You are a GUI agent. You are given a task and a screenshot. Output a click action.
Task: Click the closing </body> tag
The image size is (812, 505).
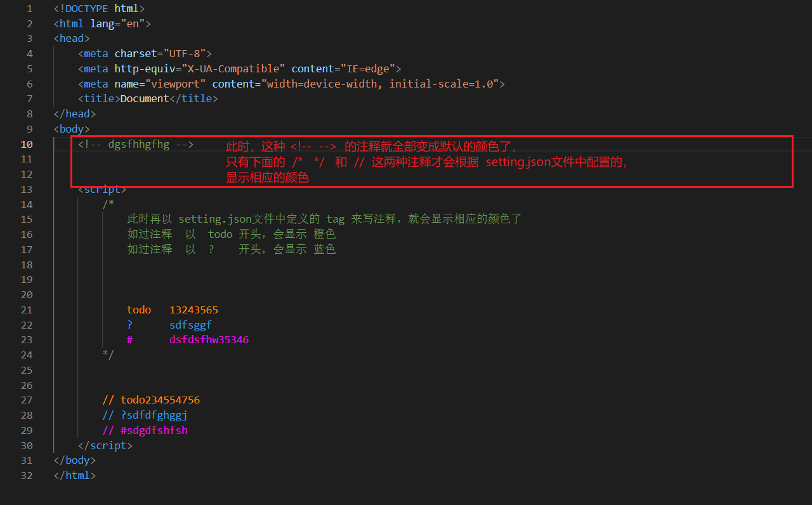coord(75,461)
